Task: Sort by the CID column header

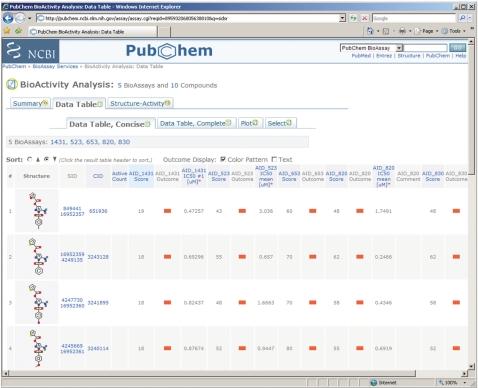Action: coord(98,176)
